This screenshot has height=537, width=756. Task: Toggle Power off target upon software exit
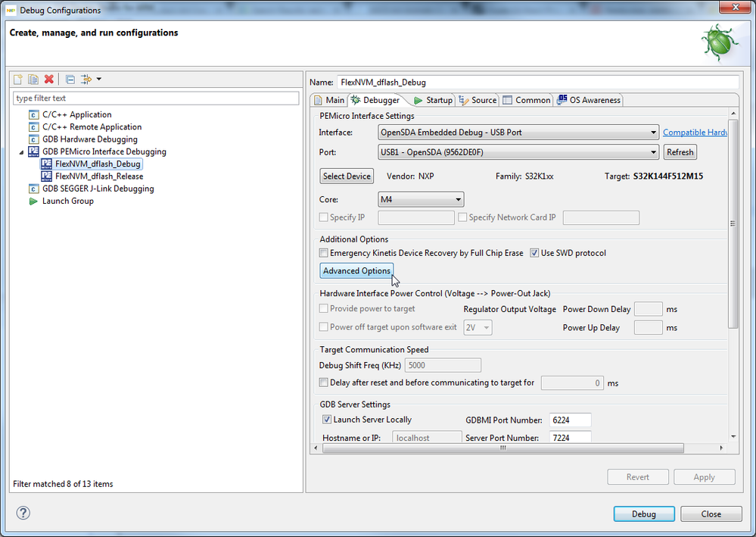pyautogui.click(x=324, y=327)
